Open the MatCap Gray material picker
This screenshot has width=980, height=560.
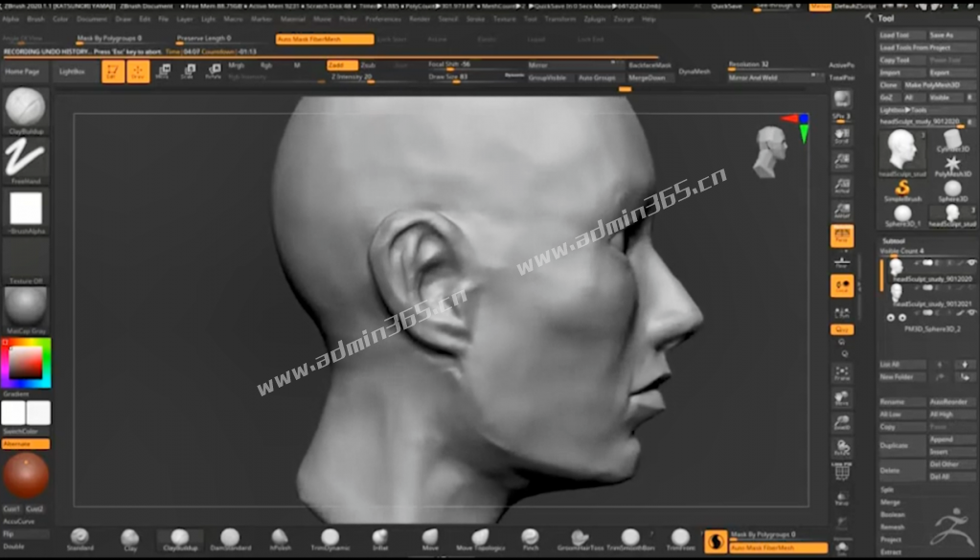coord(26,310)
